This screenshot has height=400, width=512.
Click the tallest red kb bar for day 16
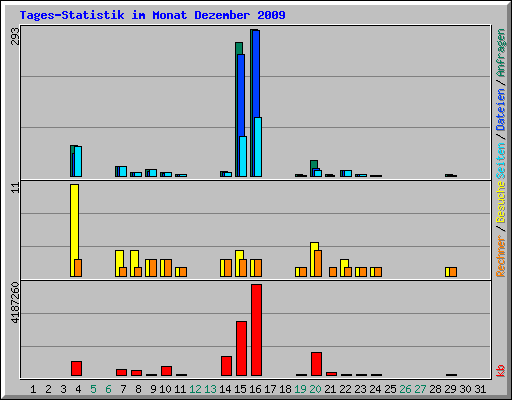256,330
